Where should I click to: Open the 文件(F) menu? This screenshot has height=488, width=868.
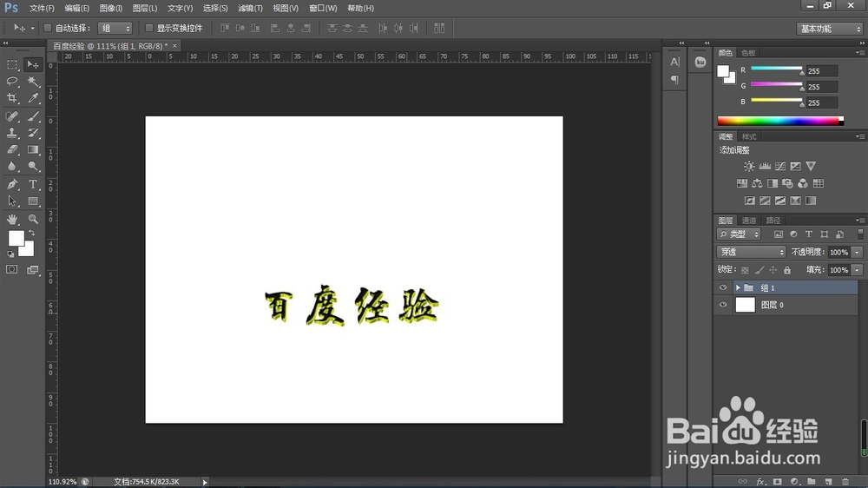pyautogui.click(x=42, y=9)
